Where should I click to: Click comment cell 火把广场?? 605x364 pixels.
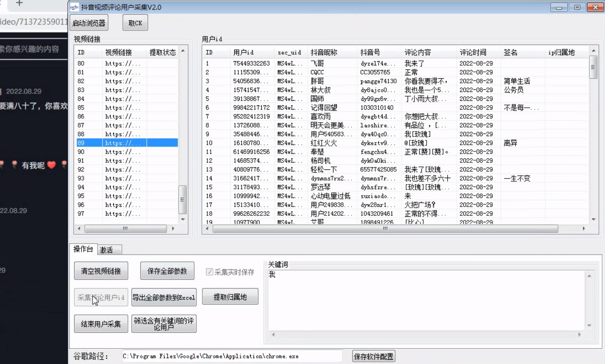420,205
